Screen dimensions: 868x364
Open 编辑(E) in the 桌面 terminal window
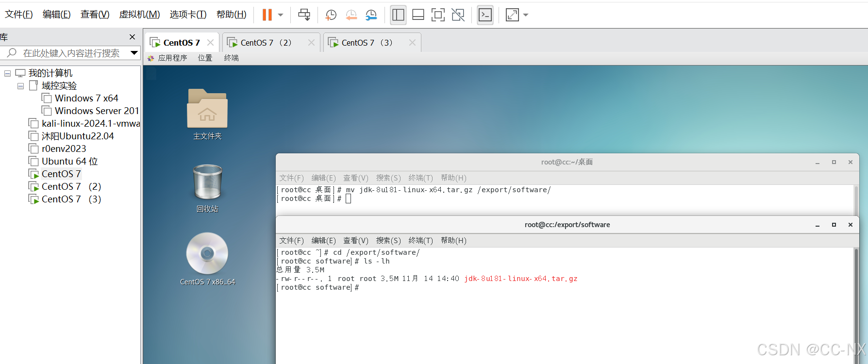click(x=324, y=178)
